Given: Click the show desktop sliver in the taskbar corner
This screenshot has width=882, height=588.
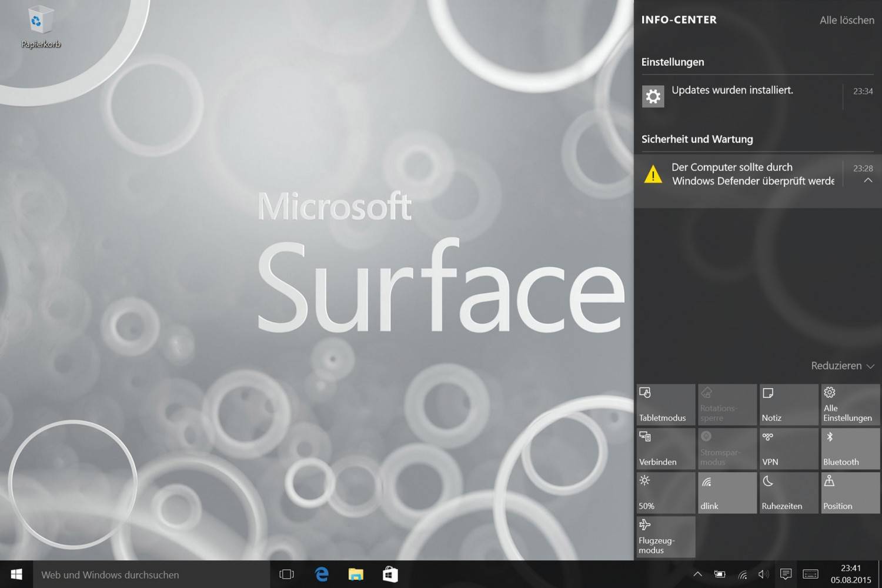Looking at the screenshot, I should [880, 574].
